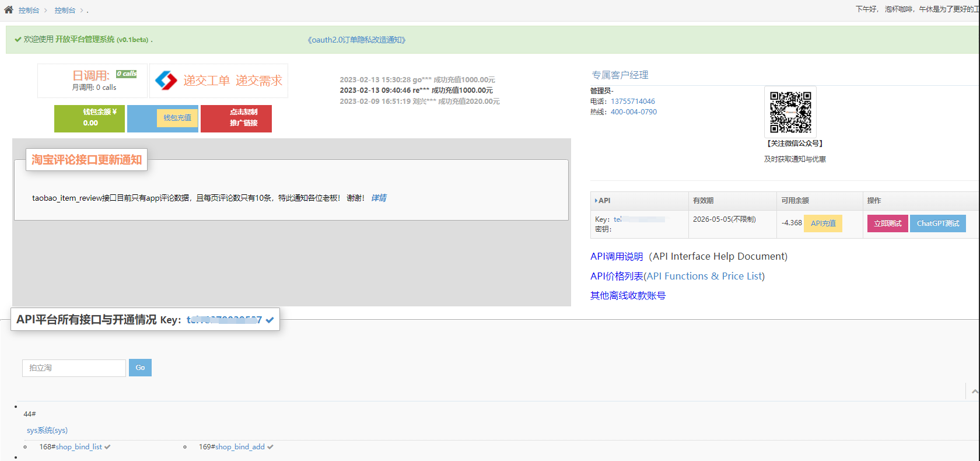The image size is (980, 461).
Task: Click the blue checkmark after the Key
Action: point(269,320)
